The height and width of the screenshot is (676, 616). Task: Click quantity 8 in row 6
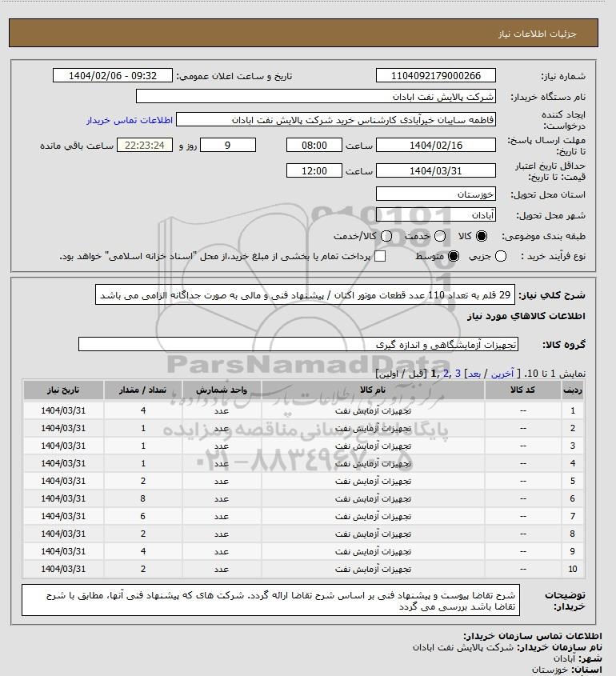142,499
